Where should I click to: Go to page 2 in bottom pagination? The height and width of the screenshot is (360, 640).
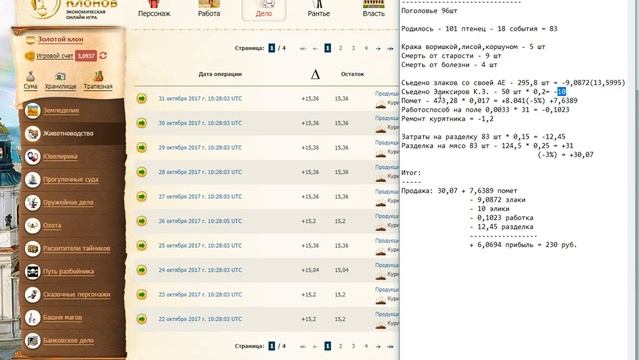tap(340, 346)
